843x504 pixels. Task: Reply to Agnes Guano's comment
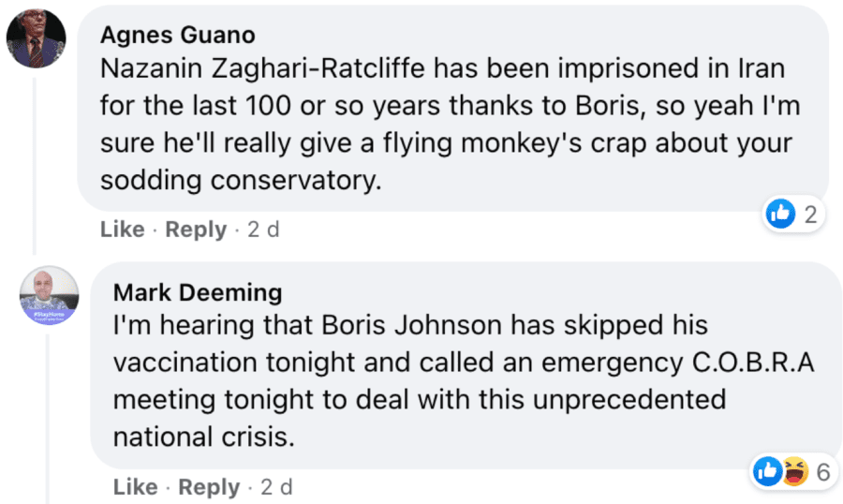pyautogui.click(x=196, y=230)
